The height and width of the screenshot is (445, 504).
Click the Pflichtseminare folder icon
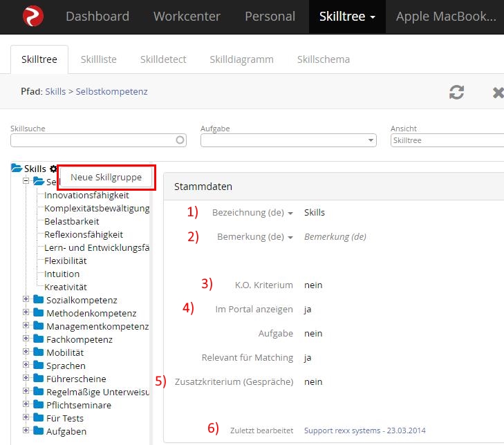pos(39,404)
